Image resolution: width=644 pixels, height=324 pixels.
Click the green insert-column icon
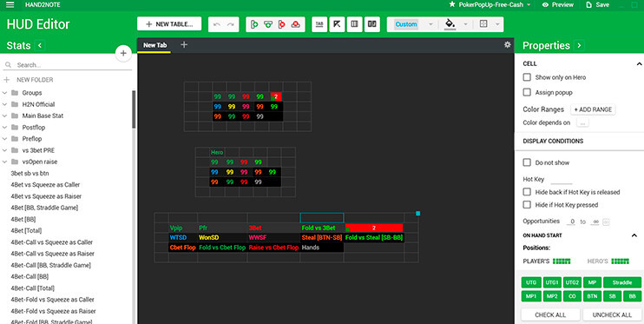coord(254,24)
